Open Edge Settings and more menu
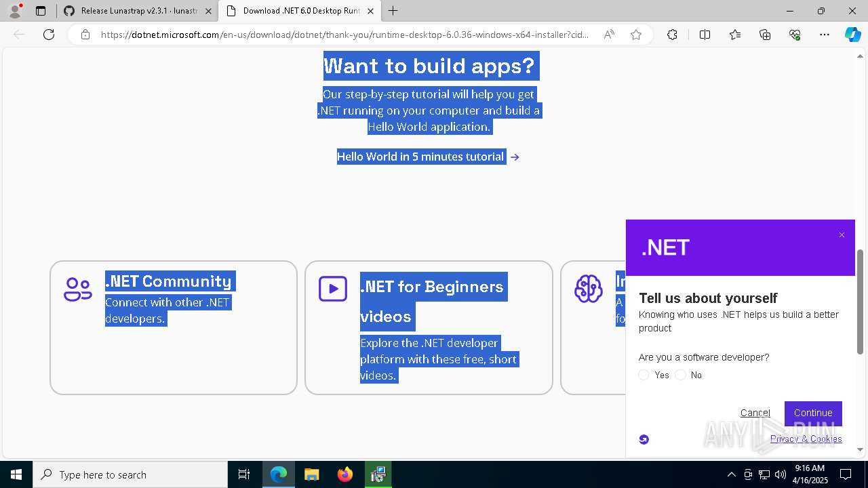This screenshot has width=868, height=488. (x=825, y=35)
